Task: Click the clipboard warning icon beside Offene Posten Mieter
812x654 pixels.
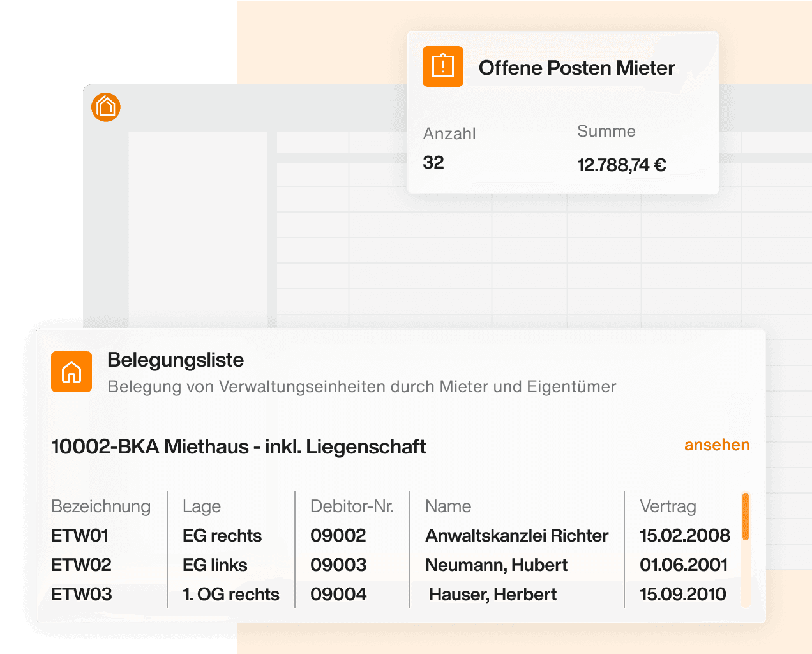Action: (x=442, y=66)
